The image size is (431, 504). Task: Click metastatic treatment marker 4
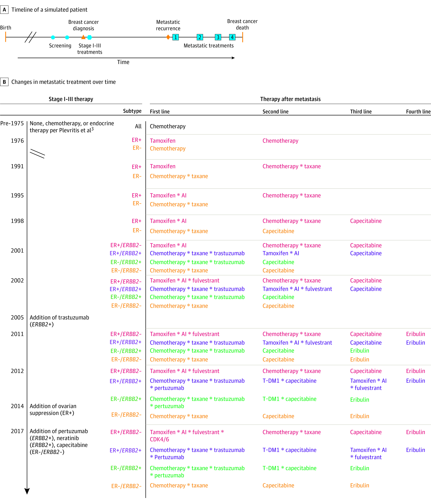pyautogui.click(x=232, y=37)
